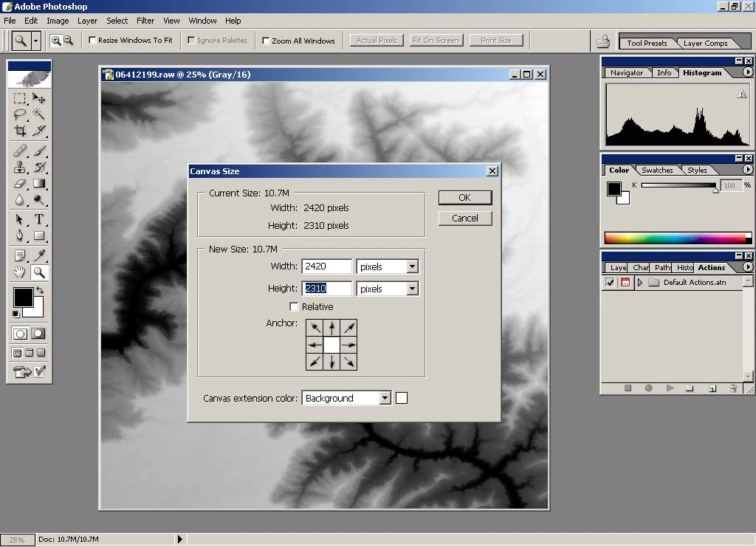Click OK in Canvas Size dialog
Image resolution: width=756 pixels, height=547 pixels.
[x=464, y=198]
